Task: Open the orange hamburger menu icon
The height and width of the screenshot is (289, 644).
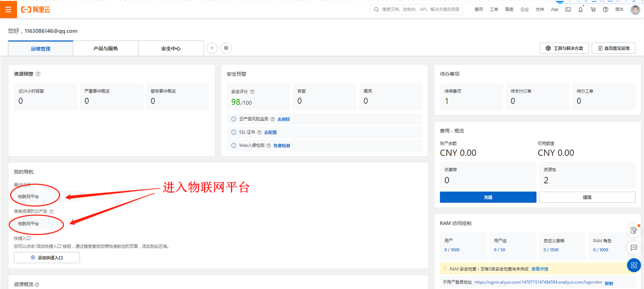Action: tap(8, 9)
